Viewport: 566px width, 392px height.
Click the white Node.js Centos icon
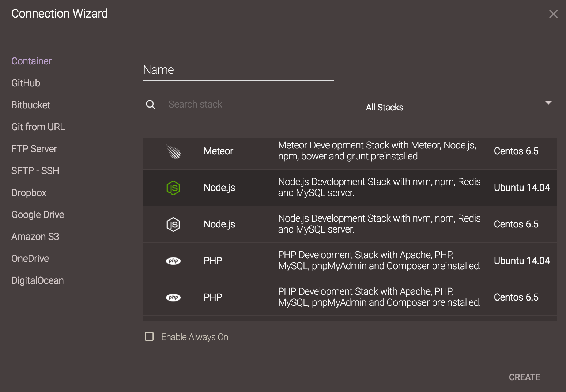click(173, 224)
